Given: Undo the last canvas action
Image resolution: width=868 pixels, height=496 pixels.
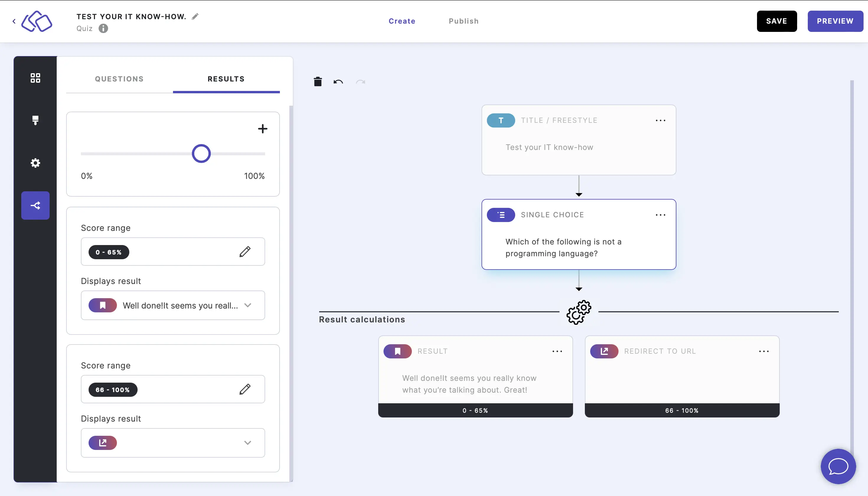Looking at the screenshot, I should [x=338, y=82].
